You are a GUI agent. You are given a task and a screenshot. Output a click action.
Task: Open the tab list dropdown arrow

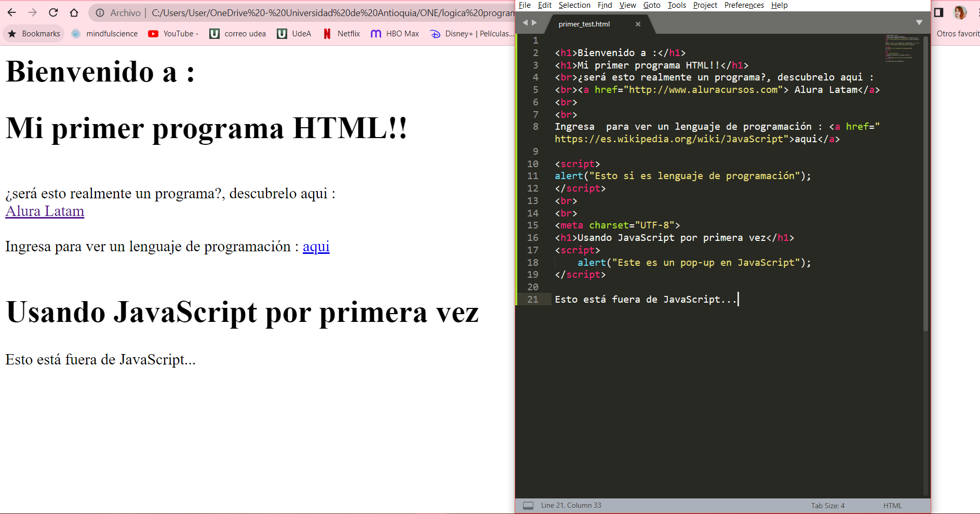click(x=919, y=23)
